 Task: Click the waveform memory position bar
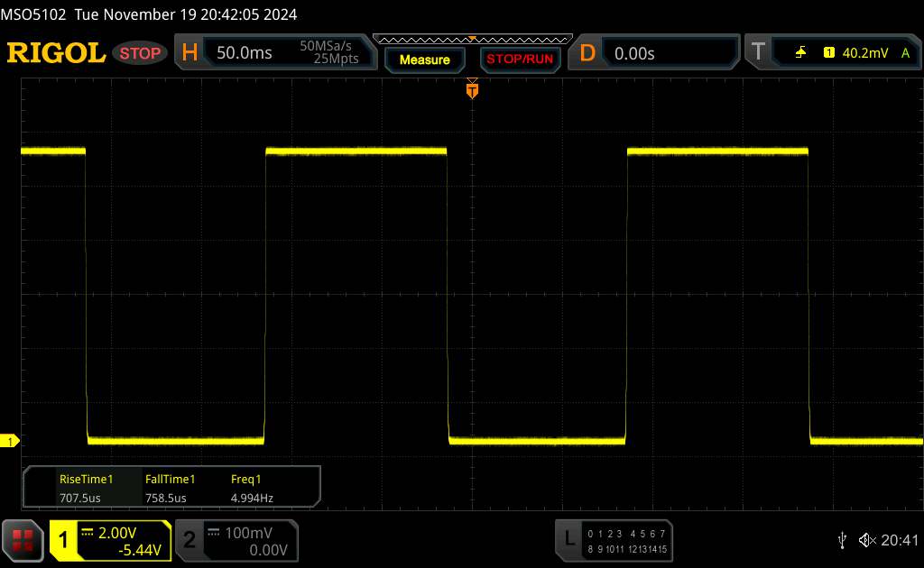point(472,39)
